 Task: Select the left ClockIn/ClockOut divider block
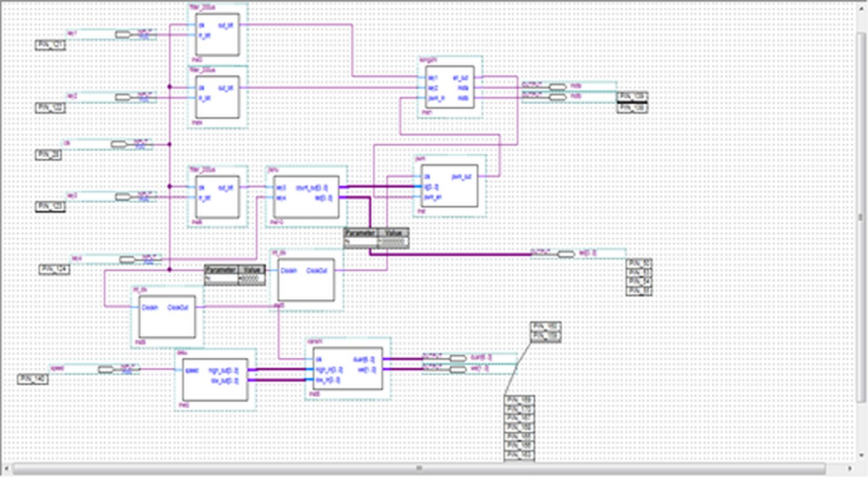point(168,318)
